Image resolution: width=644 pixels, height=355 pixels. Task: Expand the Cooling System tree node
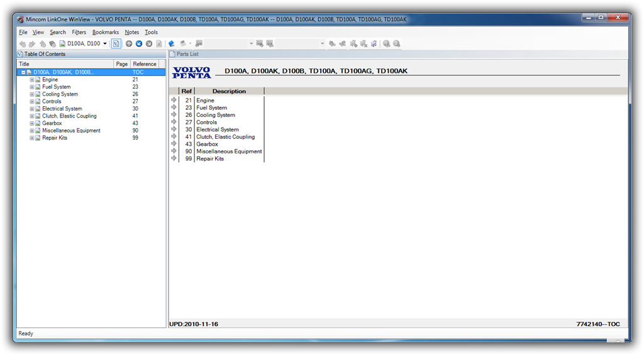tap(31, 94)
